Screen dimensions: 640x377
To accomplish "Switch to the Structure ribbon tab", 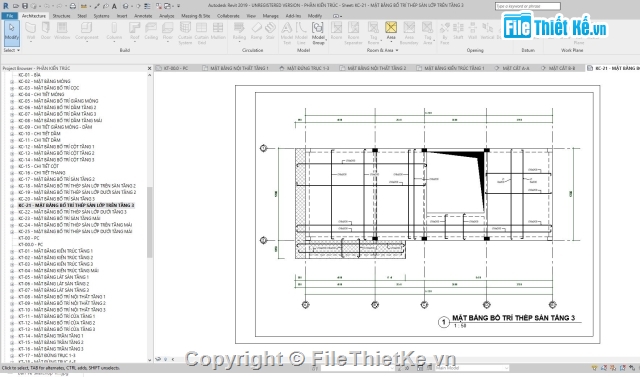I will pyautogui.click(x=61, y=16).
